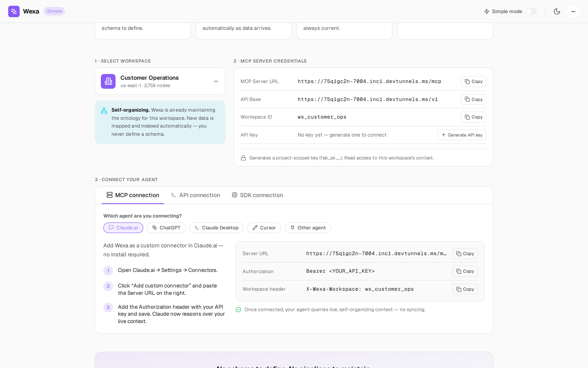
Task: Click the Generate API key button
Action: point(462,135)
